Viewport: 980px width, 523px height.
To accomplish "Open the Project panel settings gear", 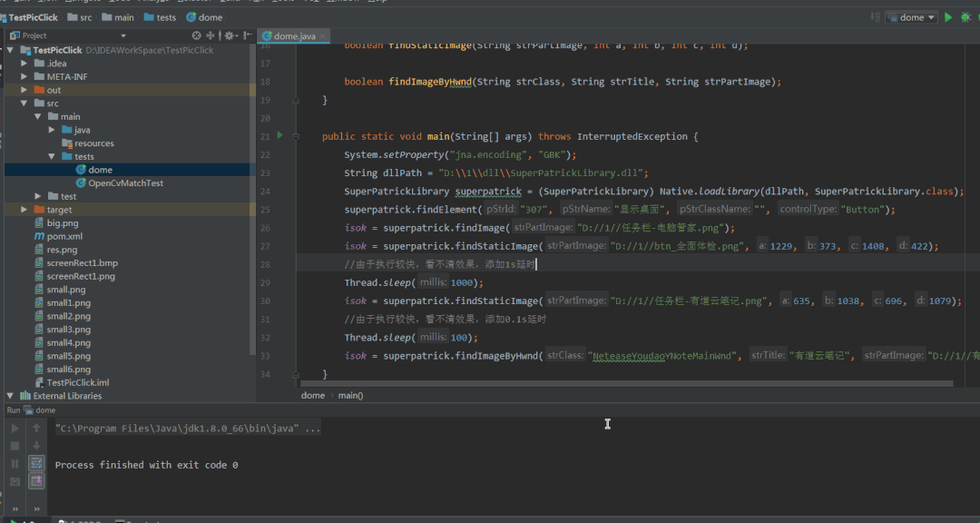I will point(230,35).
